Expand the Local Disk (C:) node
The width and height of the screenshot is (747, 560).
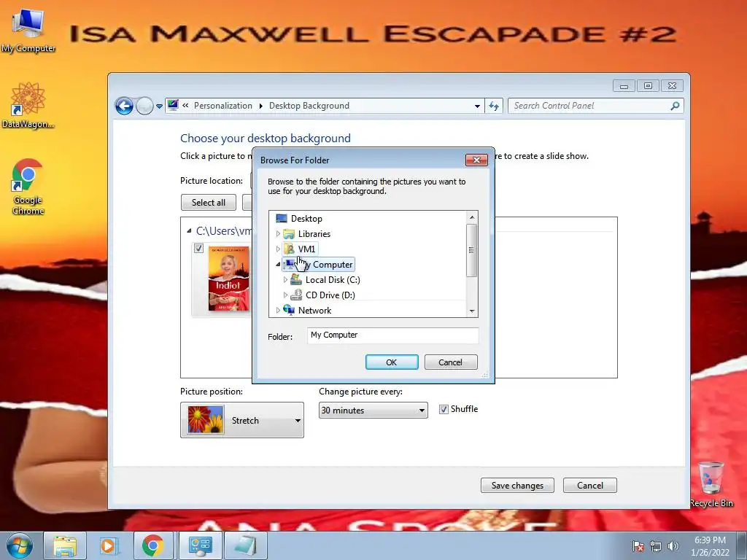click(x=285, y=279)
